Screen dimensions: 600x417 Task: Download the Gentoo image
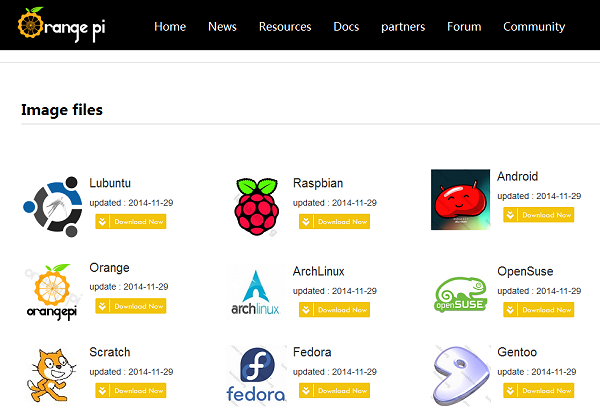539,391
